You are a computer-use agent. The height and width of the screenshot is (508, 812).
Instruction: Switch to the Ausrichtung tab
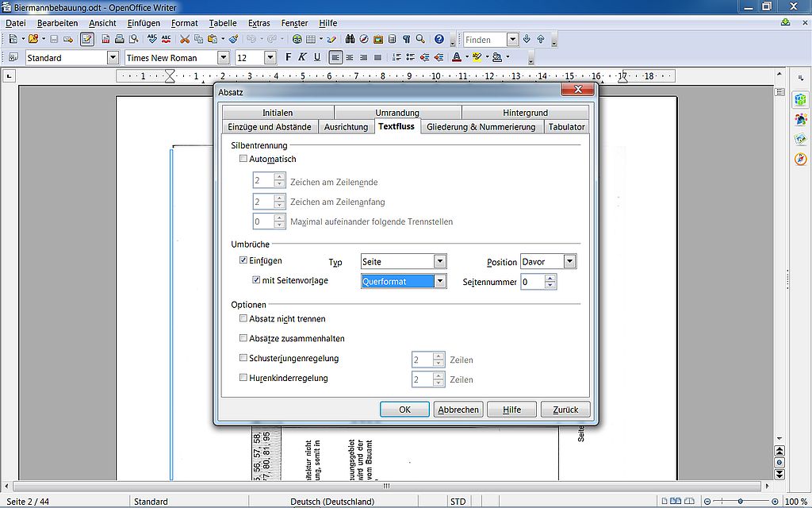point(346,127)
